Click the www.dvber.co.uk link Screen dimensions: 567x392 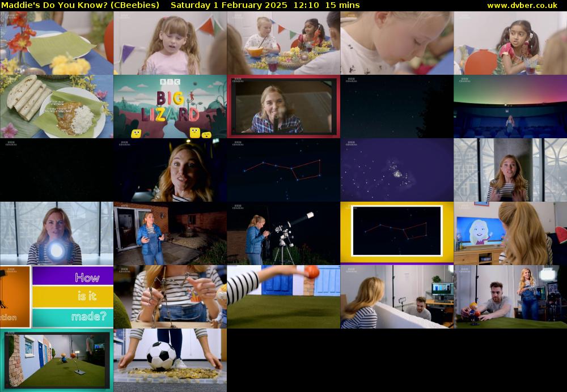point(522,6)
